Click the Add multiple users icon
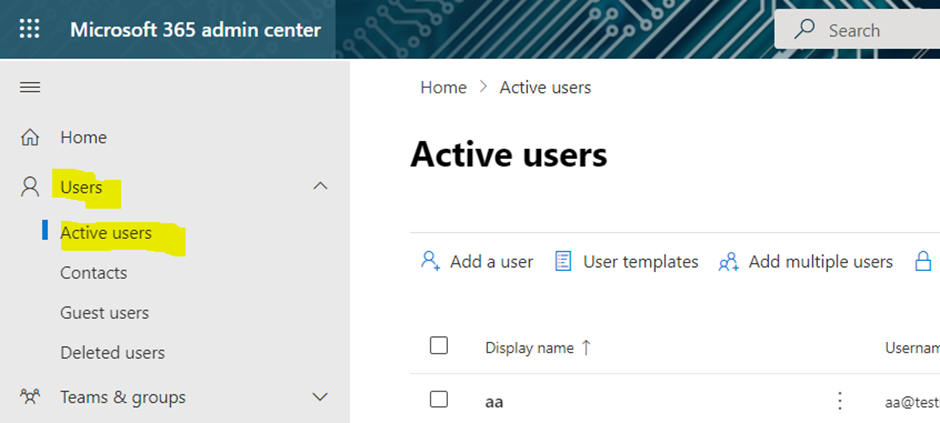Screen dimensions: 940x423 pos(728,262)
